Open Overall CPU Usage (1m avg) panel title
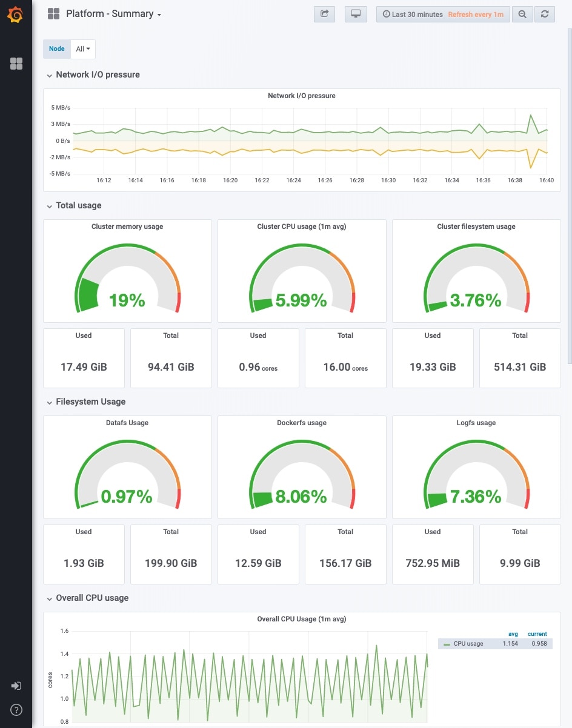 point(302,619)
